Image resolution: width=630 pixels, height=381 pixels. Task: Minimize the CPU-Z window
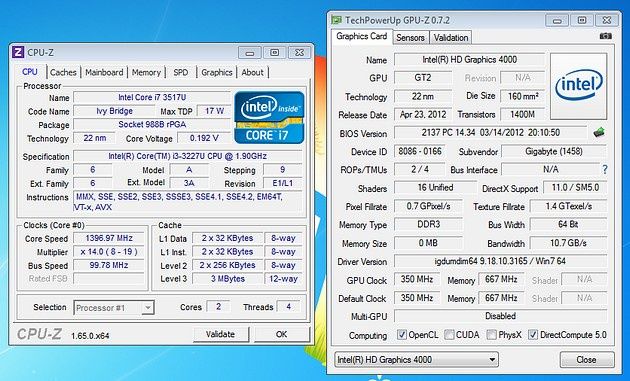250,53
